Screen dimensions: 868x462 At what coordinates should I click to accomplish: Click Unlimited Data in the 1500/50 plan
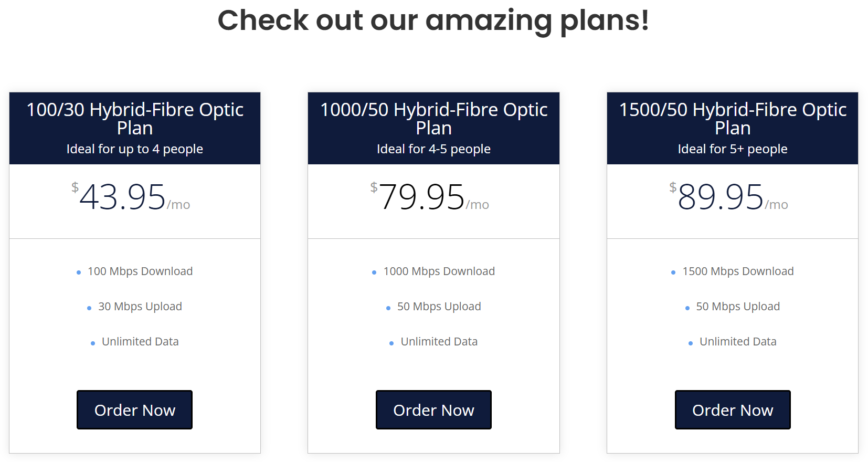pyautogui.click(x=738, y=342)
